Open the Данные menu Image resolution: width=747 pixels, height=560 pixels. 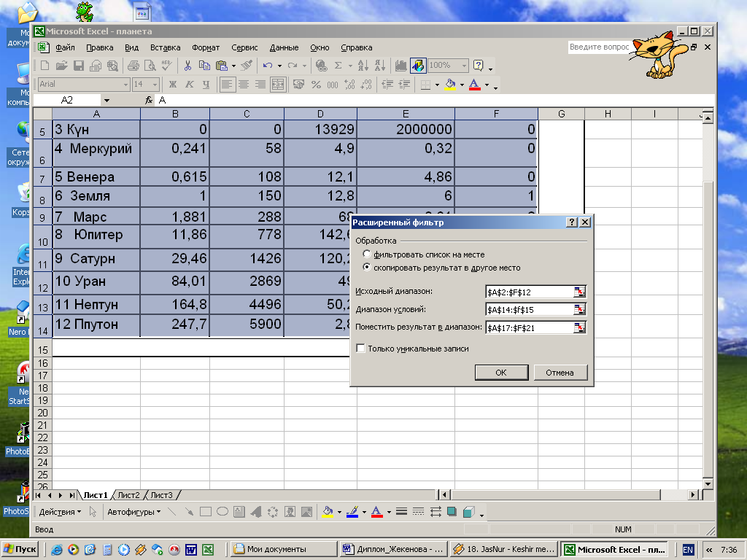pos(284,47)
